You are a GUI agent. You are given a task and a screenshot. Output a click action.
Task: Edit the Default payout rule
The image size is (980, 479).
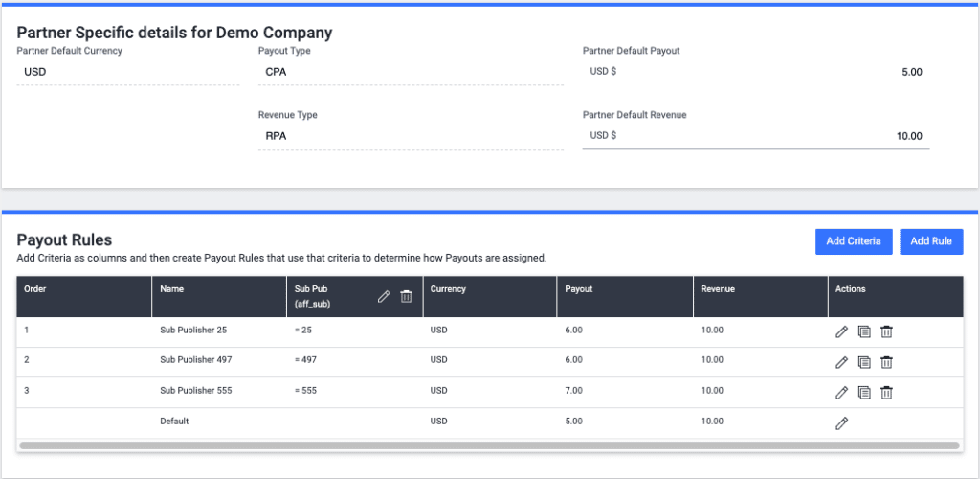click(842, 422)
